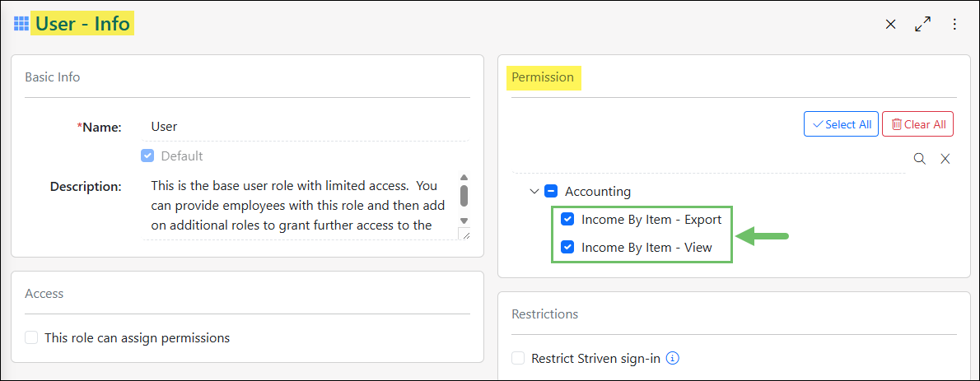Uncheck Income By Item - Export

(x=567, y=219)
